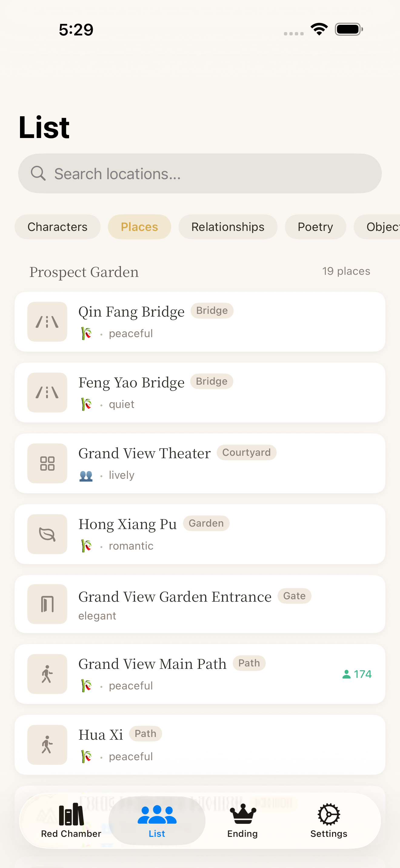
Task: Tap the Grand View Theater courtyard icon
Action: 47,463
